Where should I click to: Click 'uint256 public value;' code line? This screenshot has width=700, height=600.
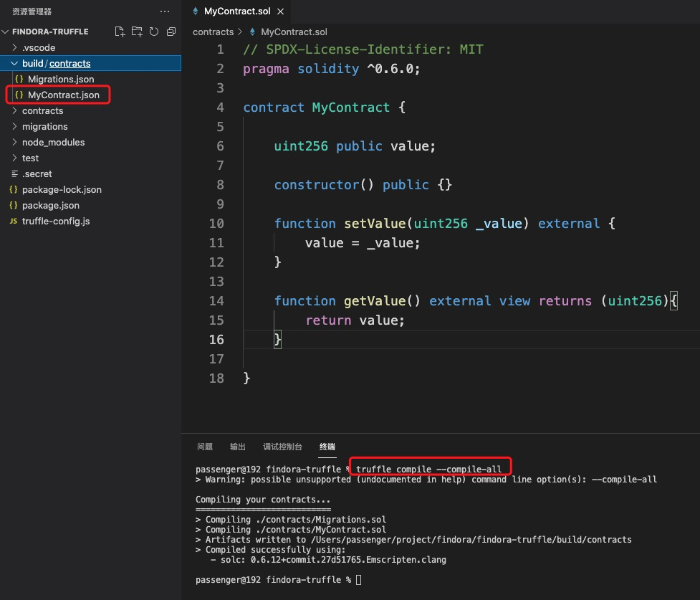click(x=355, y=146)
